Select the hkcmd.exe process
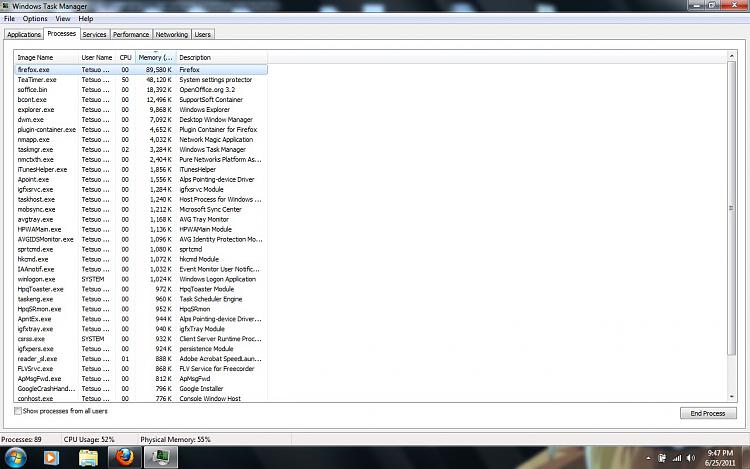The width and height of the screenshot is (750, 469). 141,259
